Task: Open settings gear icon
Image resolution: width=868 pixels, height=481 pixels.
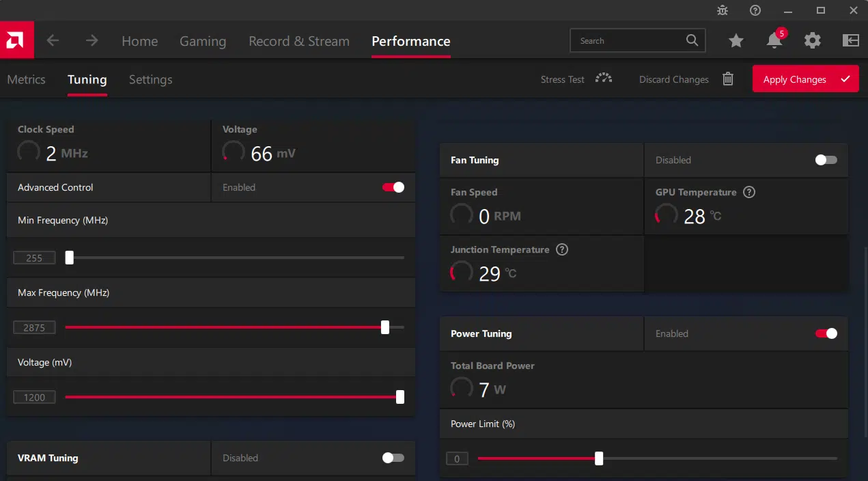Action: (812, 41)
